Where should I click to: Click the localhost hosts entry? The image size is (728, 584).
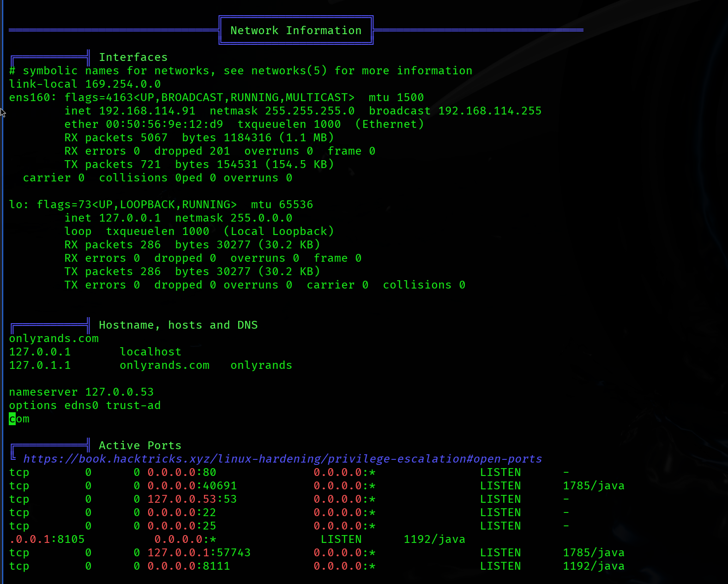pos(150,352)
